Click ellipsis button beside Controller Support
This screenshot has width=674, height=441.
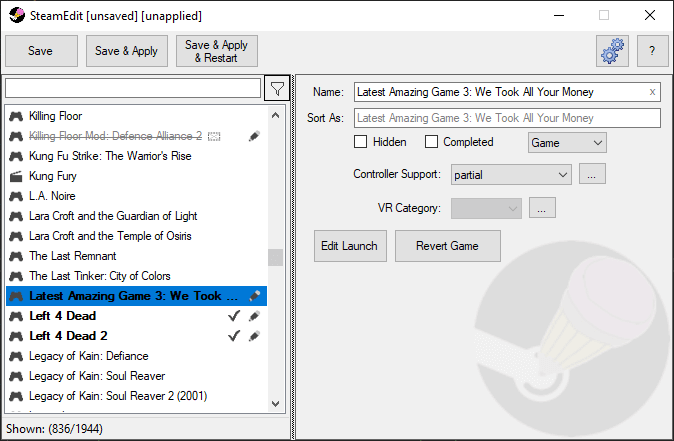(592, 174)
